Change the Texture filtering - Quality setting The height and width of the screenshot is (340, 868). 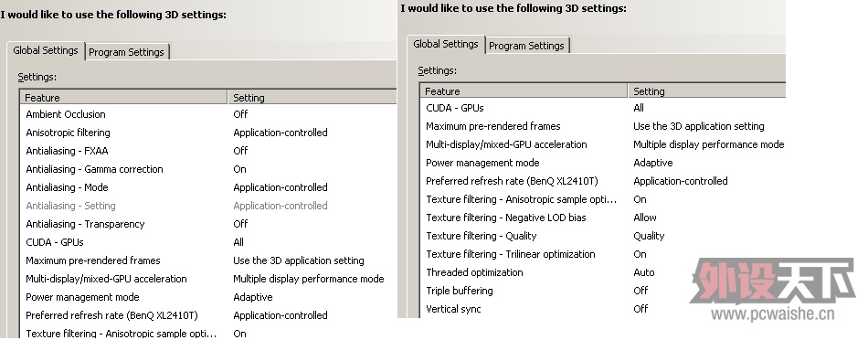tap(649, 236)
